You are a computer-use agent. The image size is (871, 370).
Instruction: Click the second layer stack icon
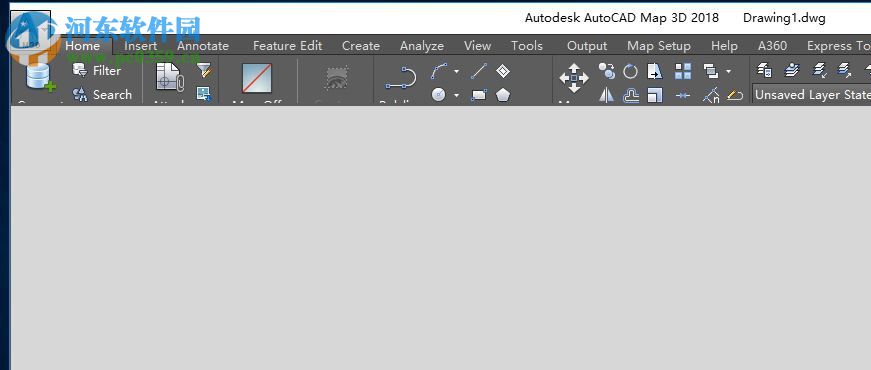tap(792, 71)
